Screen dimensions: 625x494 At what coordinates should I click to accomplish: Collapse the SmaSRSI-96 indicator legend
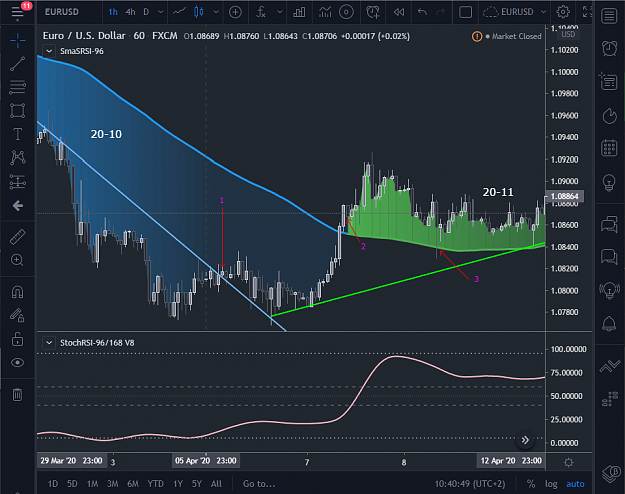(49, 51)
